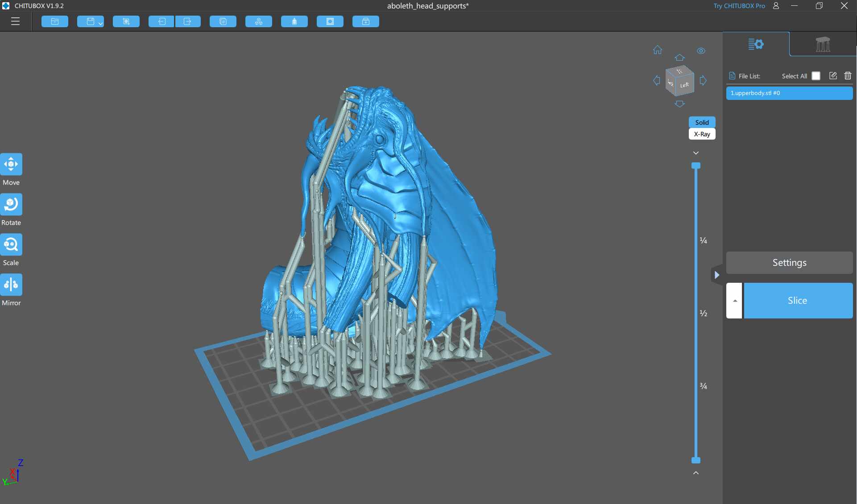This screenshot has width=857, height=504.
Task: Select 1.upperbody.stl in the File List
Action: click(x=789, y=93)
